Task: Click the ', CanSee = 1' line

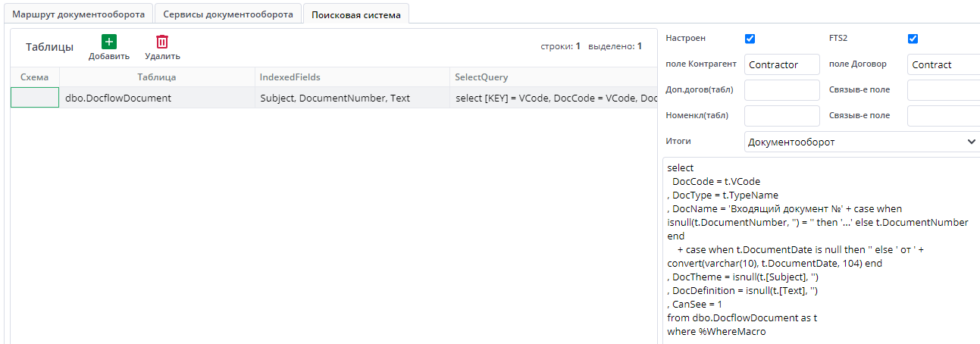Action: click(694, 305)
